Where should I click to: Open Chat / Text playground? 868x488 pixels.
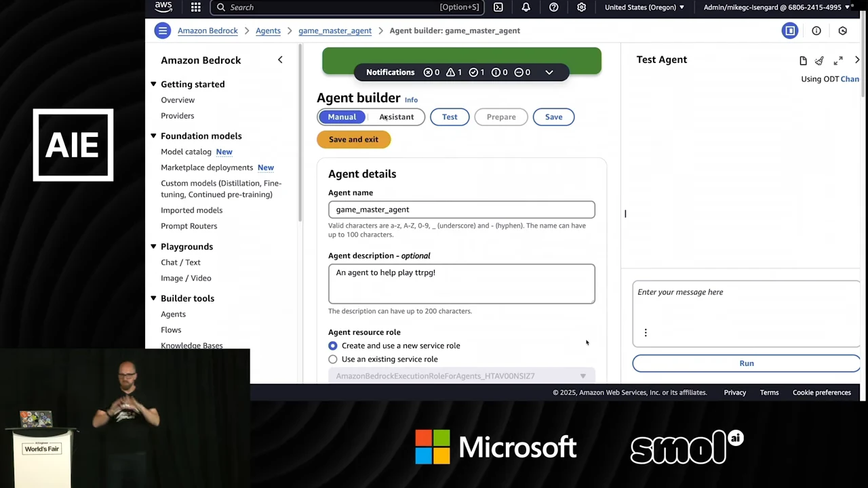[180, 262]
